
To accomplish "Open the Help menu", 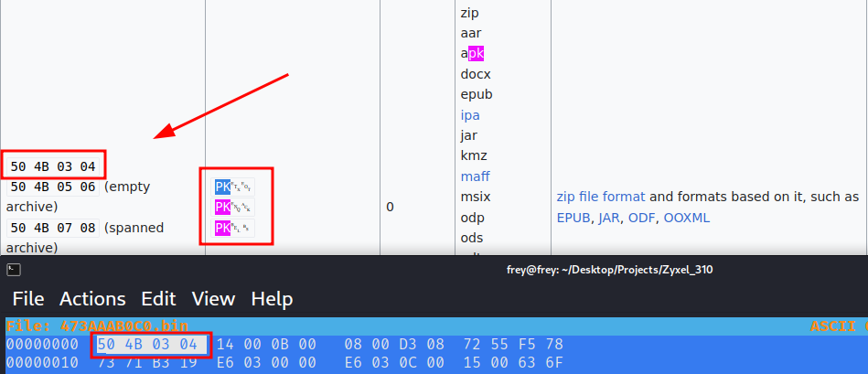I will [272, 299].
